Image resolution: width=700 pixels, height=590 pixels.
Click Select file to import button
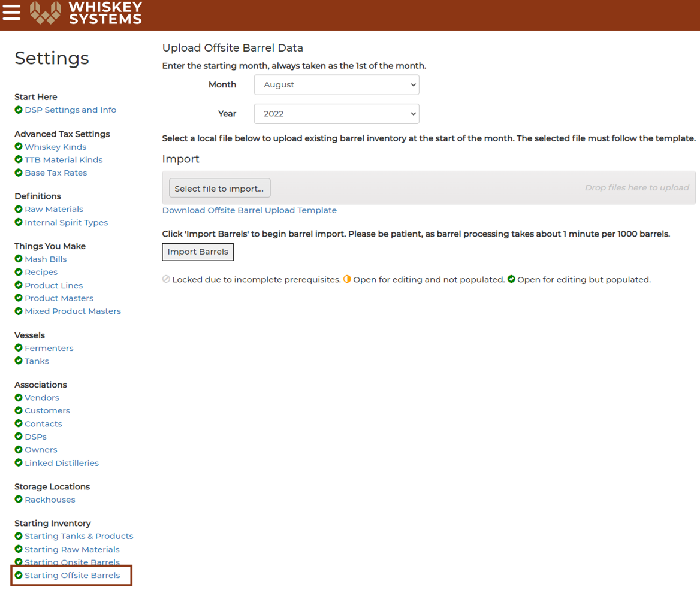[x=219, y=188]
